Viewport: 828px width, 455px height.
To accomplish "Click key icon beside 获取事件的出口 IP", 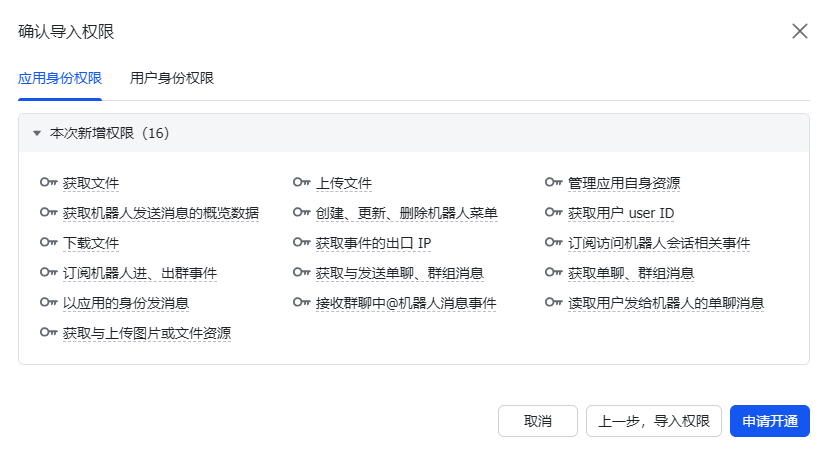I will (x=301, y=243).
